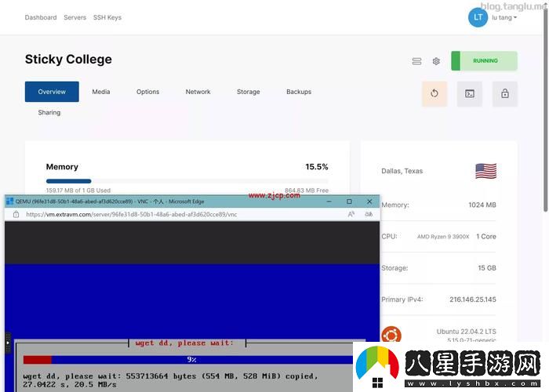Click the read aloud icon in VNC window
This screenshot has height=392, width=549.
(x=351, y=214)
